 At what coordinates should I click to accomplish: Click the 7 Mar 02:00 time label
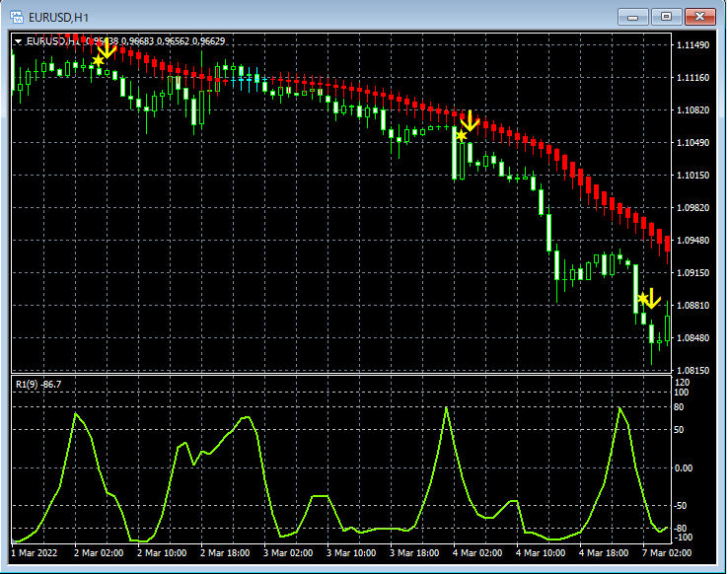pos(667,553)
